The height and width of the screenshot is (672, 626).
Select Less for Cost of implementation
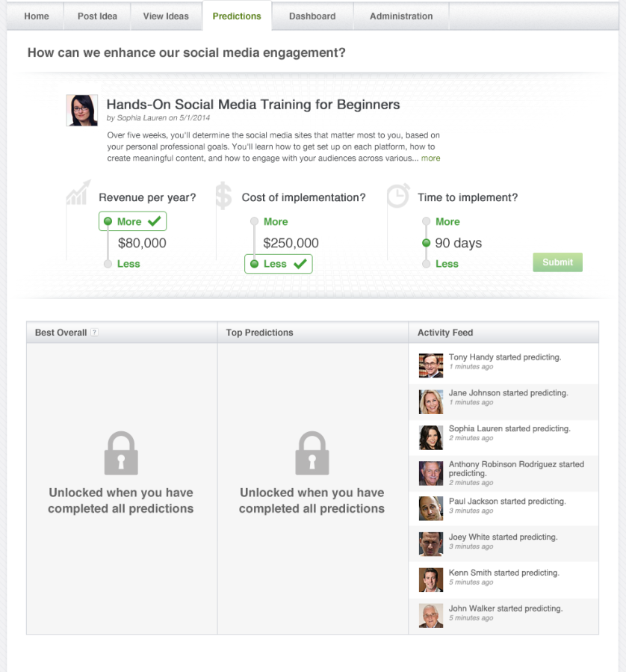tap(275, 264)
